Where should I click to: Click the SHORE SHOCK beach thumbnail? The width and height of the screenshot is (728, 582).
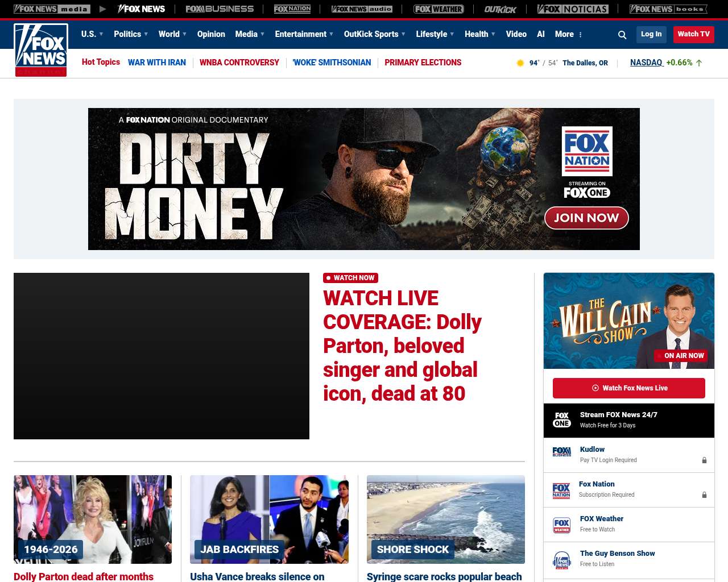click(x=446, y=519)
